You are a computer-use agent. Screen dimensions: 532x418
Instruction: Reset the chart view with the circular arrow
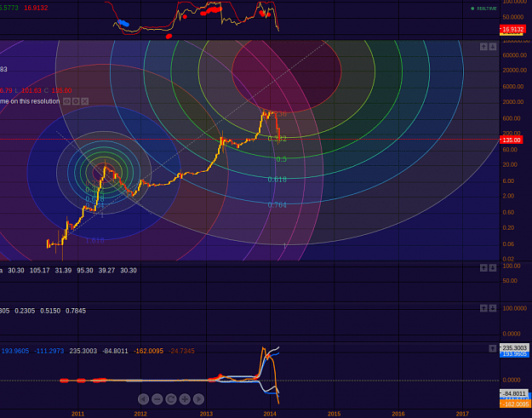click(171, 399)
